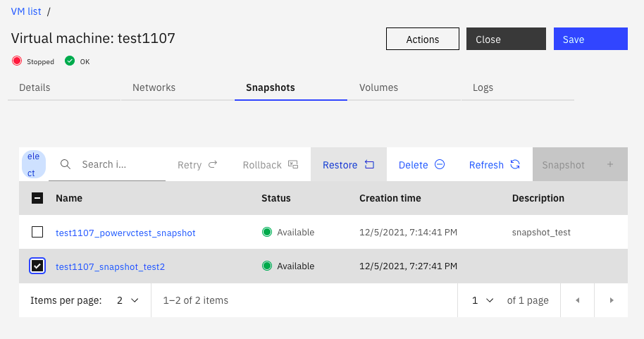The image size is (644, 339).
Task: Check the test1107_powervctest_snapshot row checkbox
Action: pos(37,232)
